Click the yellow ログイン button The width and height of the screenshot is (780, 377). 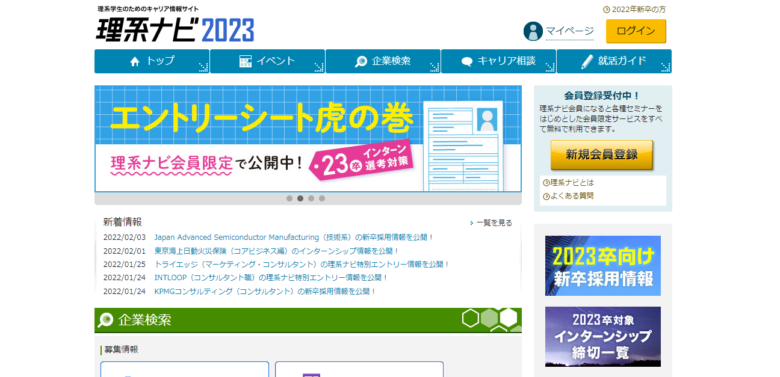click(x=636, y=31)
